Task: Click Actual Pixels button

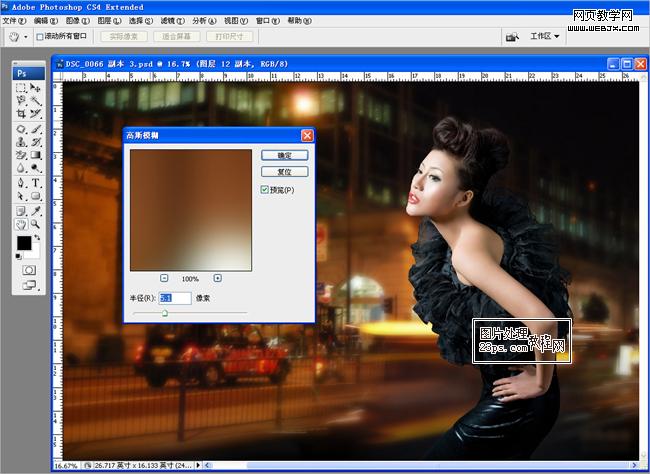Action: tap(124, 36)
